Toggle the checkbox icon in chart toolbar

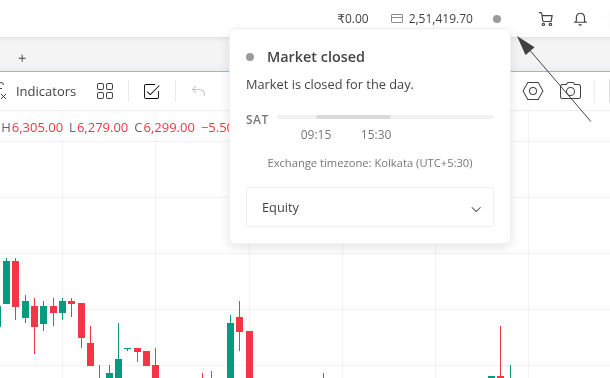click(x=151, y=91)
